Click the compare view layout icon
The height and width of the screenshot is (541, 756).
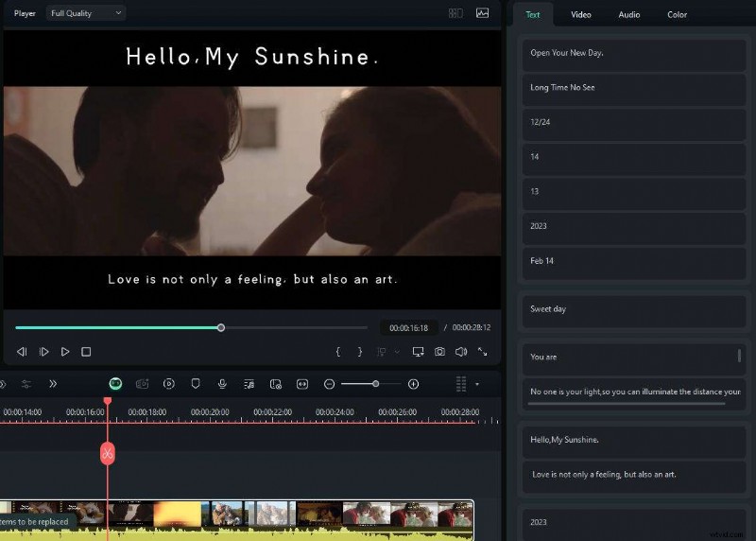[x=455, y=13]
